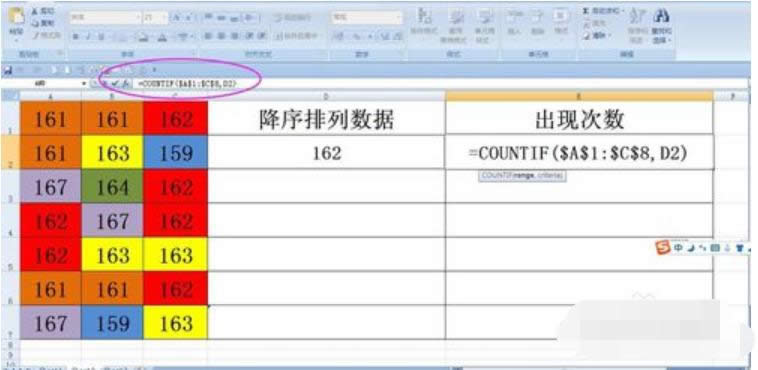
Task: Toggle Italic formatting
Action: (x=88, y=36)
